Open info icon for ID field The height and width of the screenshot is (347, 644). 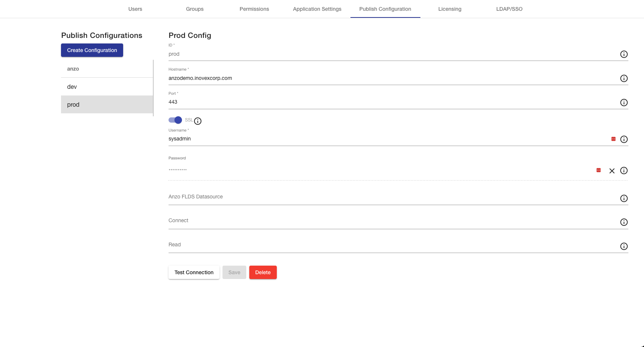tap(624, 54)
